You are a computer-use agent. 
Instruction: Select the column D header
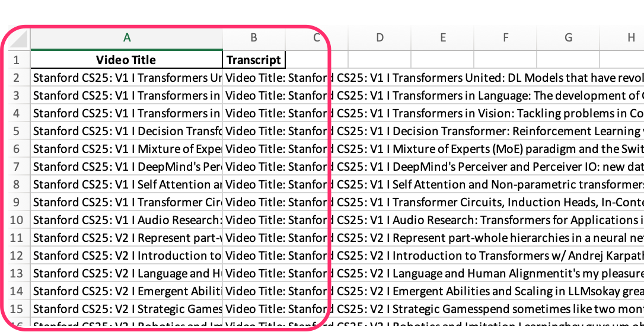[x=380, y=38]
